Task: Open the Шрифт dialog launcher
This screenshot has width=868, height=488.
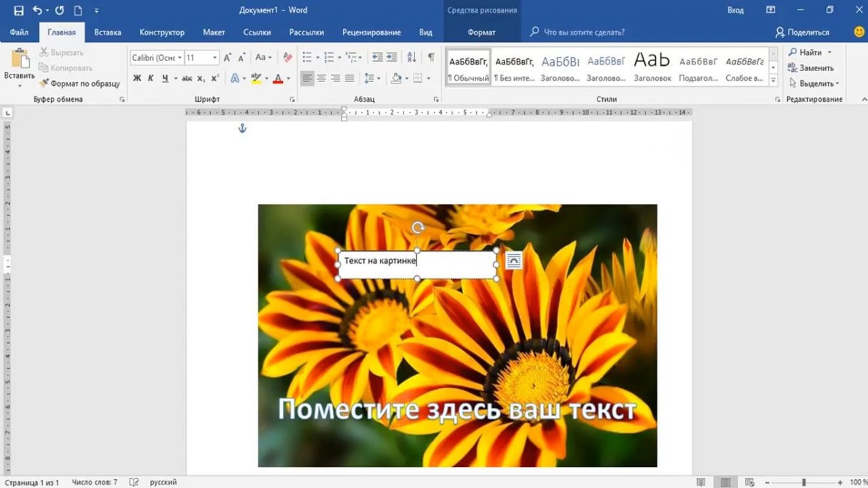Action: 292,100
